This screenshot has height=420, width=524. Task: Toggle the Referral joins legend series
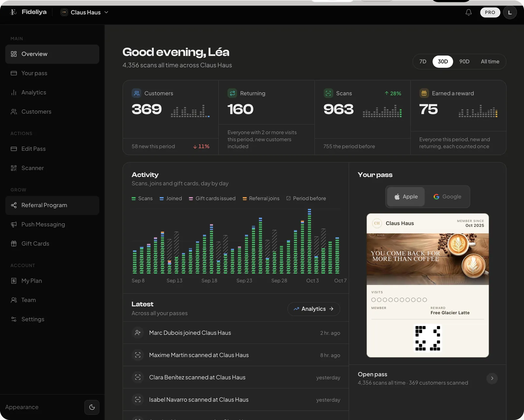[x=261, y=199]
